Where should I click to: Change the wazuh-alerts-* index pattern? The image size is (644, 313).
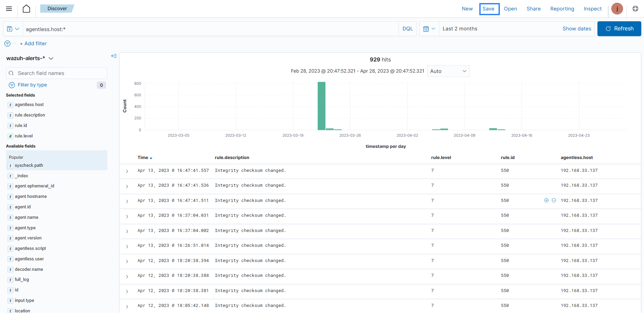click(x=30, y=58)
